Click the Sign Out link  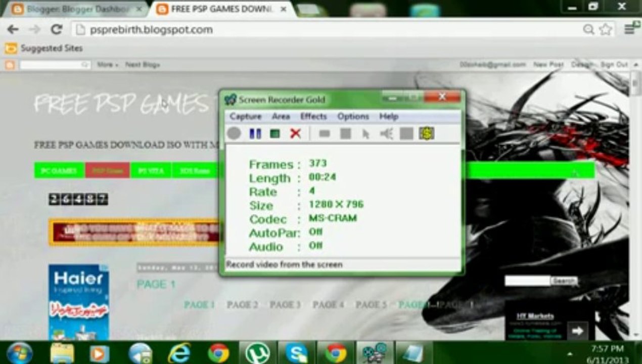(x=614, y=65)
